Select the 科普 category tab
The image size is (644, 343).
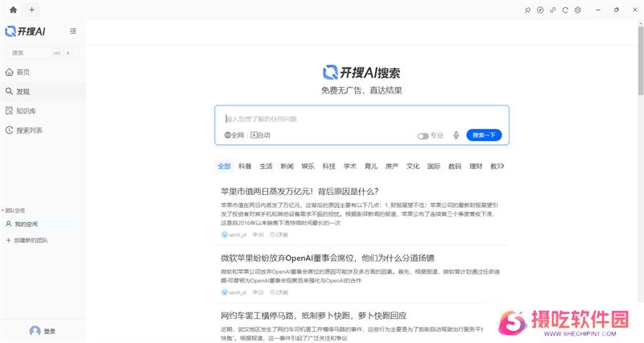[x=245, y=166]
